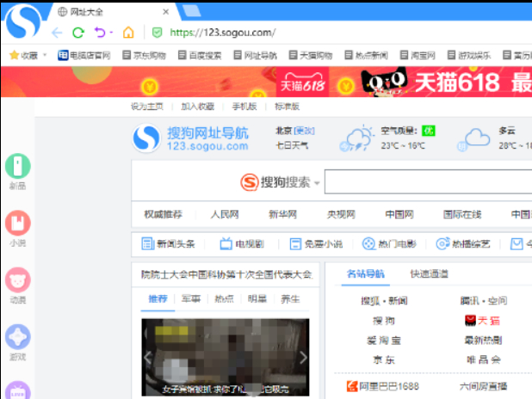532x399 pixels.
Task: Click the 新闻头条 news icon
Action: pyautogui.click(x=147, y=243)
